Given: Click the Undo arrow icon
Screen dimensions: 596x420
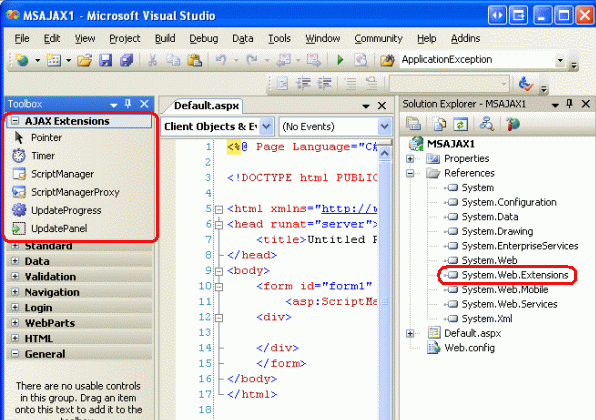Looking at the screenshot, I should [221, 60].
